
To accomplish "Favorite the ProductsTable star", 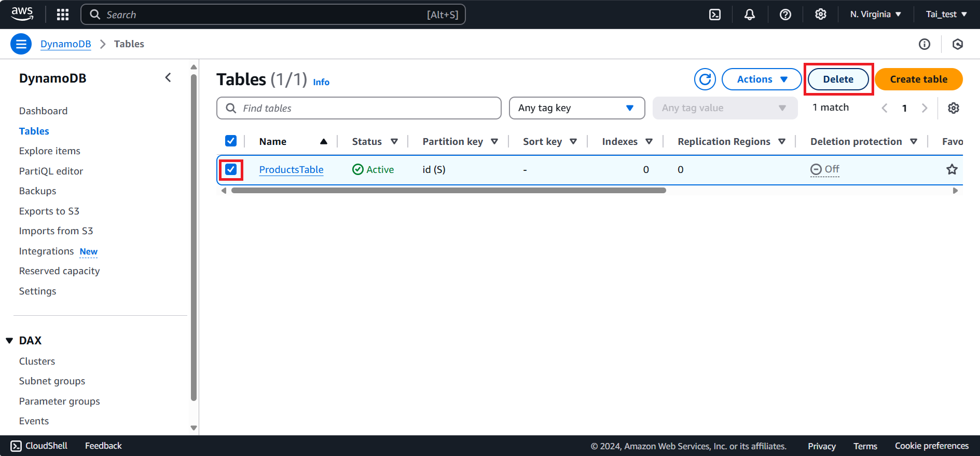I will coord(952,169).
